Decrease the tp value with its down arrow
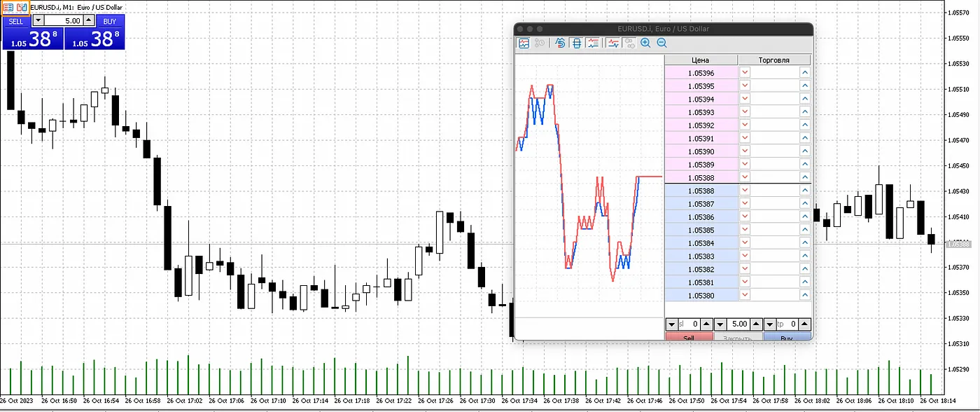Screen dimensions: 980x412 [x=769, y=324]
